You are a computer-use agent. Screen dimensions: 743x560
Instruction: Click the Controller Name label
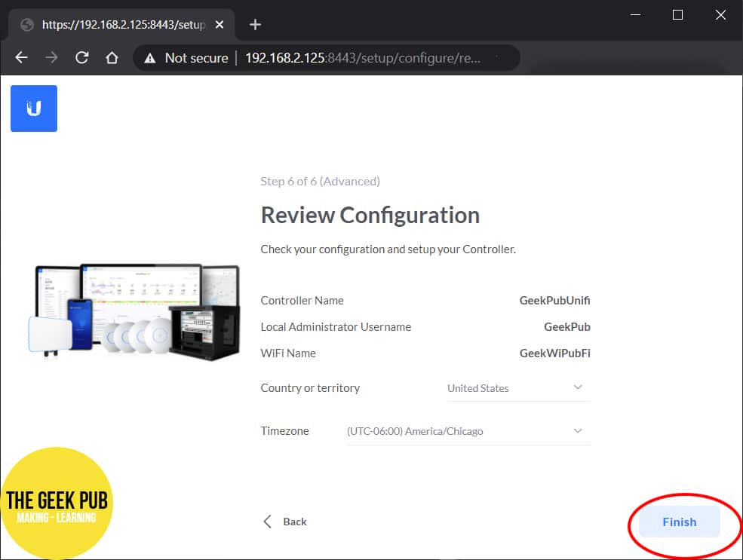pyautogui.click(x=302, y=301)
